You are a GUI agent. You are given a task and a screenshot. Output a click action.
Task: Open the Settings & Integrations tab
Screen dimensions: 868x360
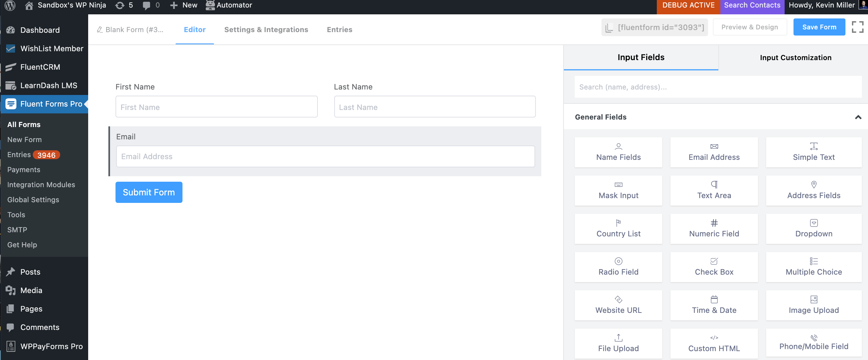(x=266, y=30)
